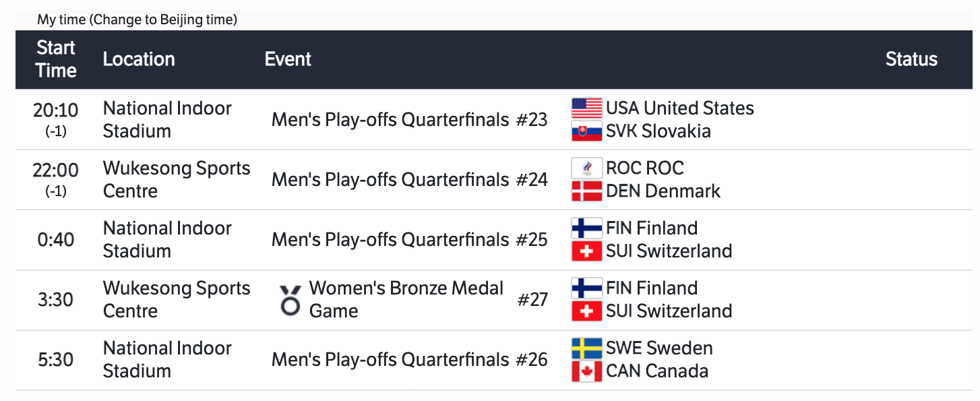Image resolution: width=980 pixels, height=401 pixels.
Task: Click the Denmark flag icon
Action: tap(586, 191)
